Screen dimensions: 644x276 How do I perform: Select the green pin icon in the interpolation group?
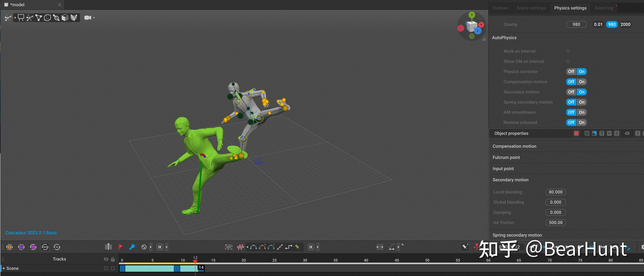tap(297, 247)
